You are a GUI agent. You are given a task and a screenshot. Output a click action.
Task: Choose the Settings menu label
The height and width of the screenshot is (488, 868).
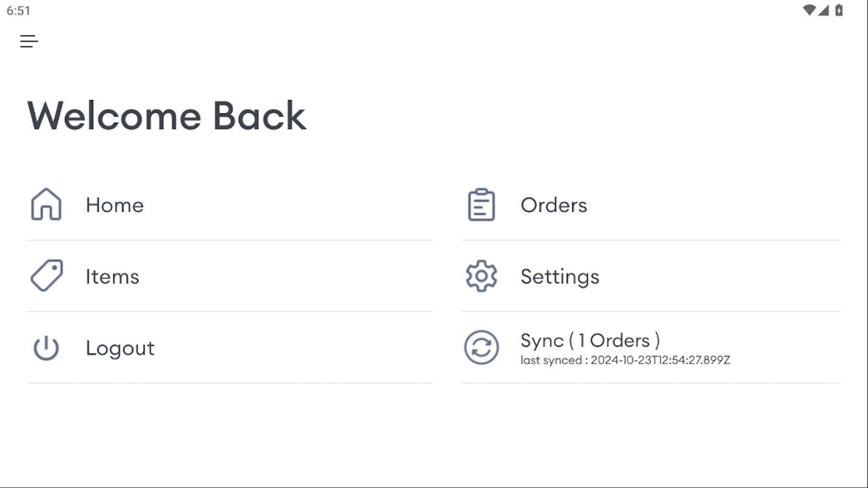(560, 277)
